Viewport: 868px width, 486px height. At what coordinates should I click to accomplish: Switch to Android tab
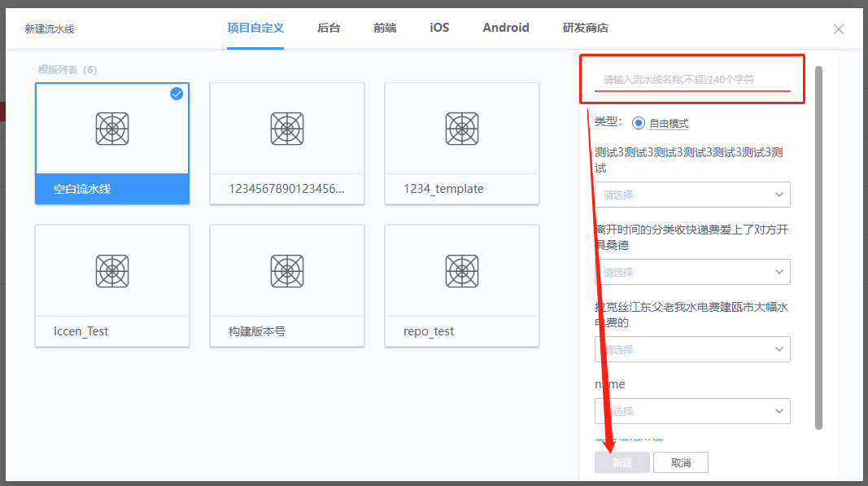pyautogui.click(x=506, y=28)
